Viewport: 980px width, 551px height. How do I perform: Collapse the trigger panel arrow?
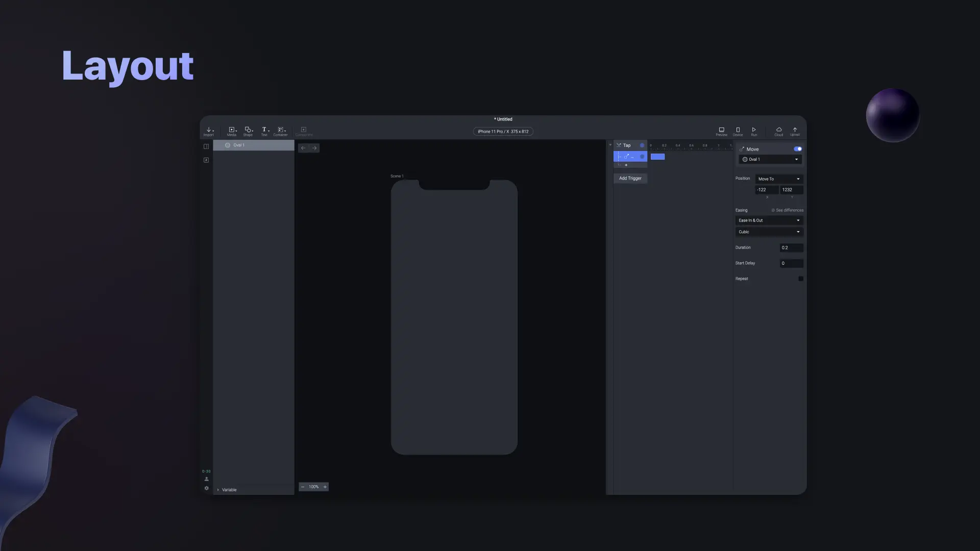pyautogui.click(x=610, y=145)
